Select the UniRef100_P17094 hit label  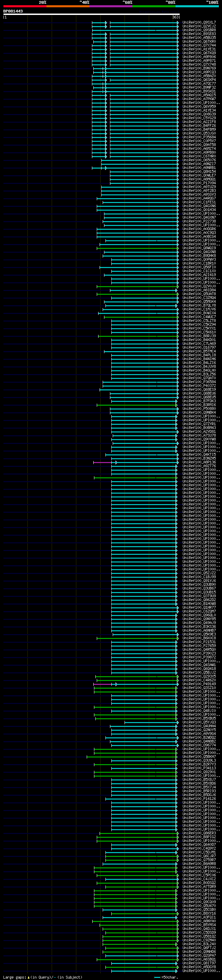click(199, 183)
